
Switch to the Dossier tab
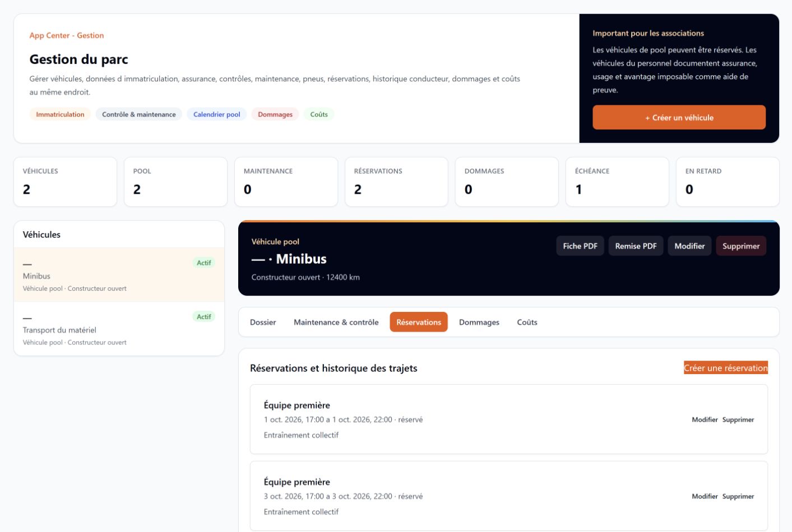[x=263, y=322]
